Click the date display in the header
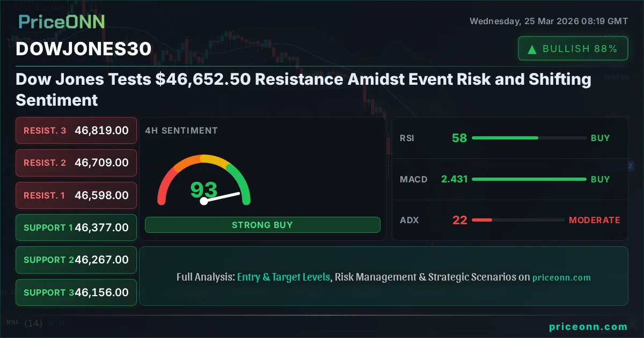 [548, 21]
